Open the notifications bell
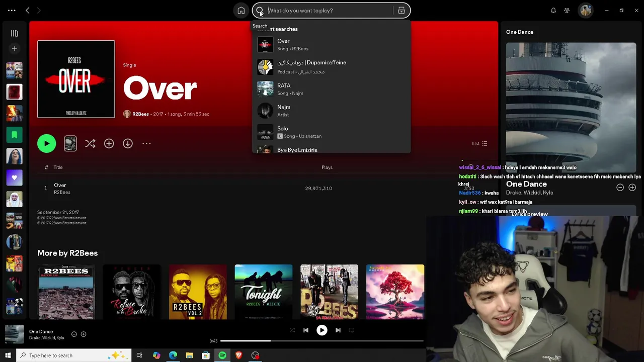 pyautogui.click(x=553, y=10)
